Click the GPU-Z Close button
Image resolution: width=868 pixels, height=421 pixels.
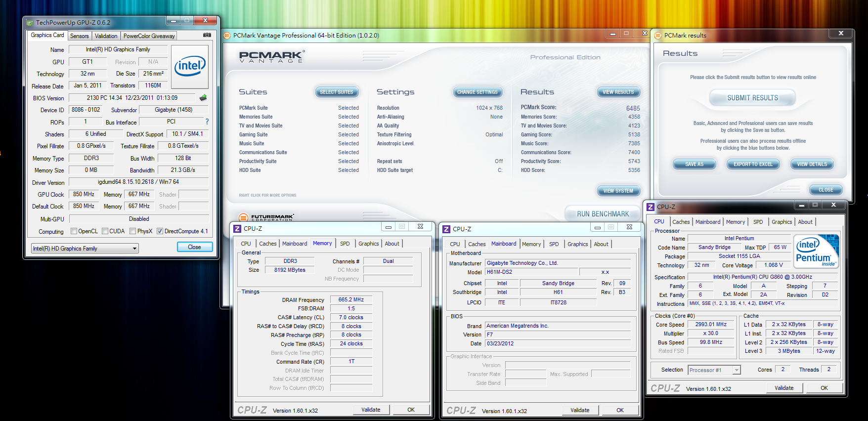tap(195, 247)
